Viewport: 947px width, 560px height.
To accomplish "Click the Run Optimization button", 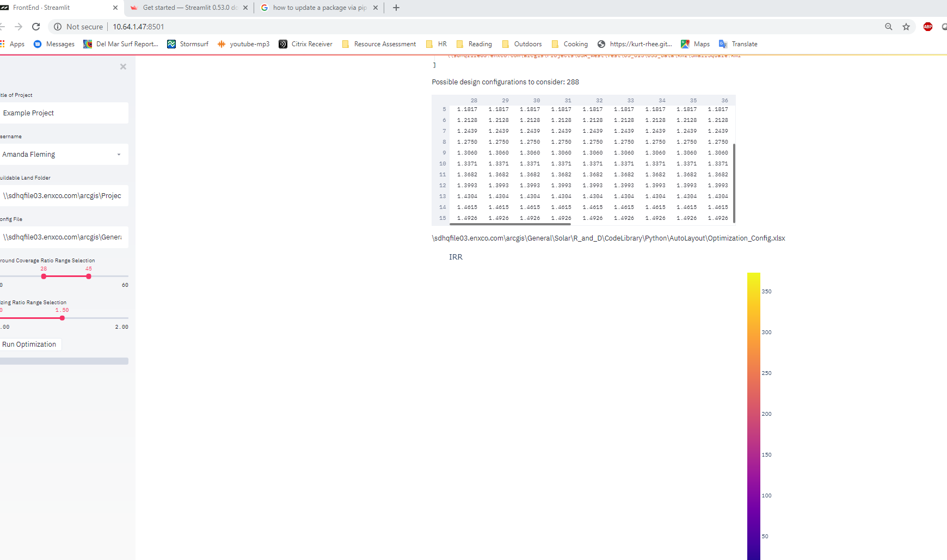I will point(30,344).
